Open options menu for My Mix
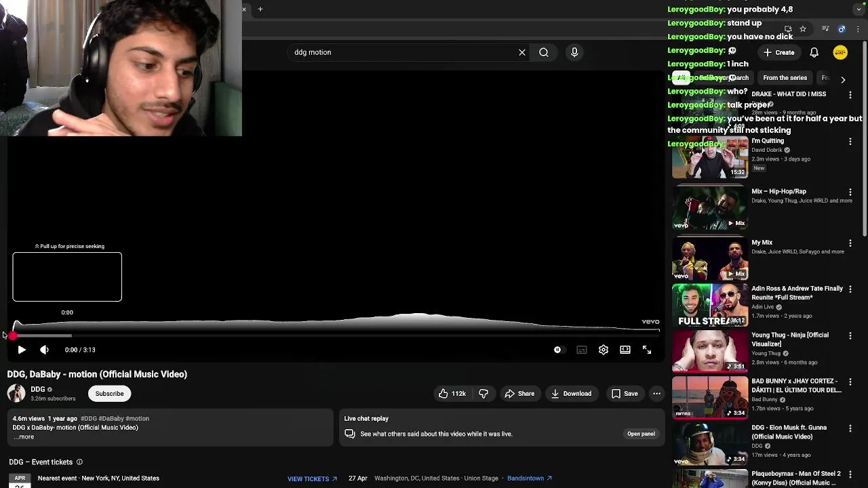 pyautogui.click(x=850, y=243)
